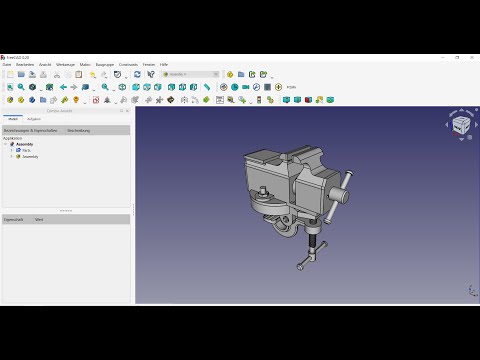
Task: Click the open file folder icon
Action: pyautogui.click(x=21, y=74)
